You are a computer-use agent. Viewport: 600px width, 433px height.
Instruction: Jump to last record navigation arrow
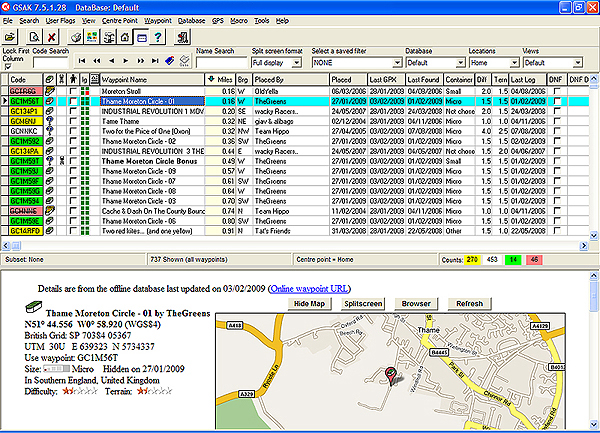coord(155,60)
